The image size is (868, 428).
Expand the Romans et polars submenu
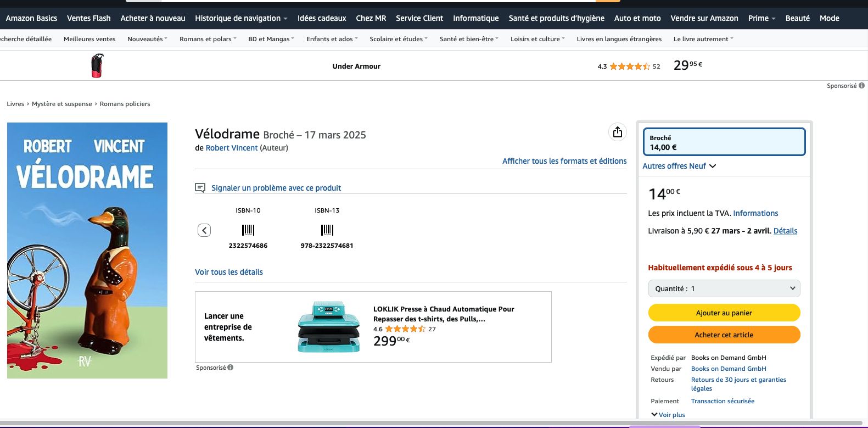208,39
